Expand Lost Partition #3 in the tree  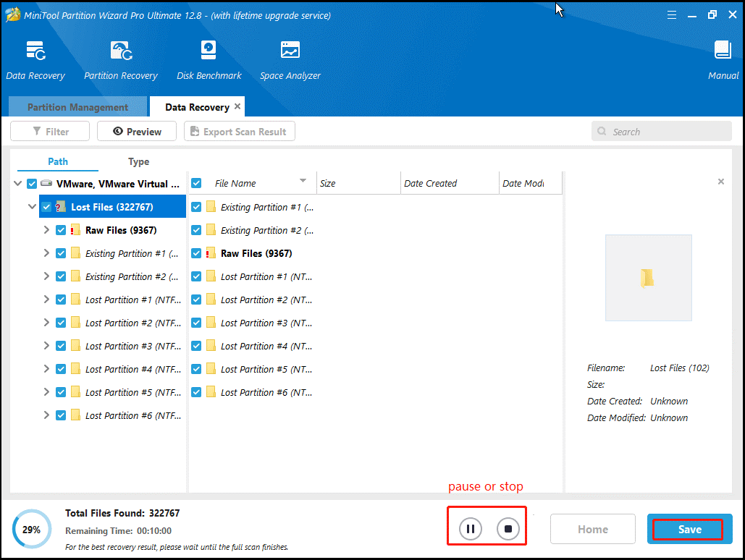click(x=46, y=345)
